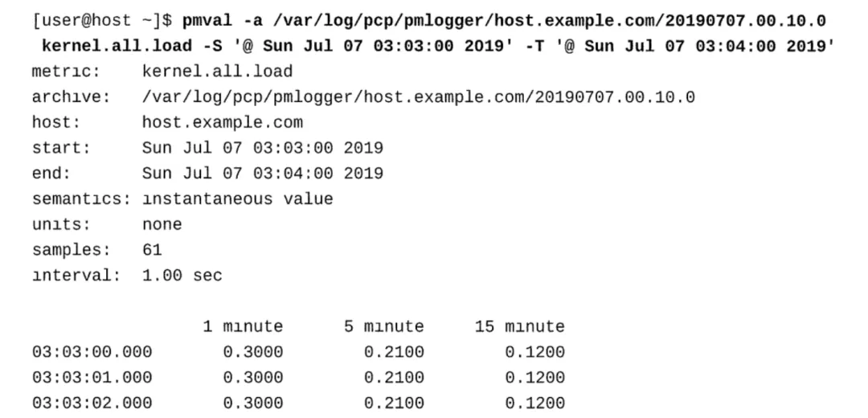The height and width of the screenshot is (418, 868).
Task: Click the metric value kernel.all.load
Action: click(217, 72)
